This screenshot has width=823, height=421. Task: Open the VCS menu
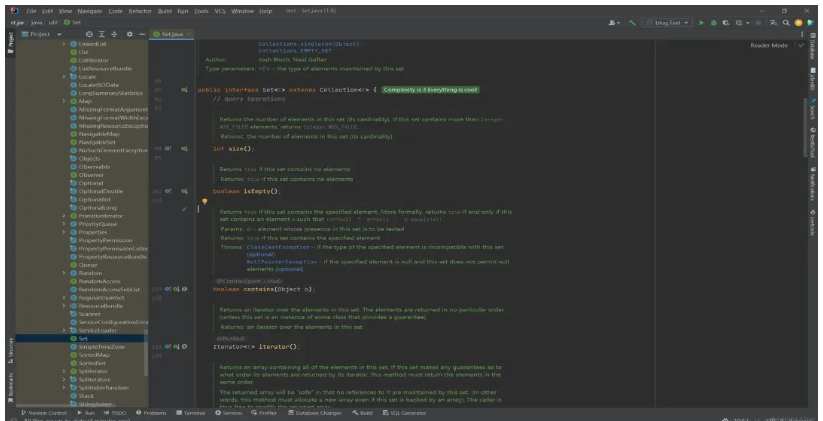click(219, 11)
